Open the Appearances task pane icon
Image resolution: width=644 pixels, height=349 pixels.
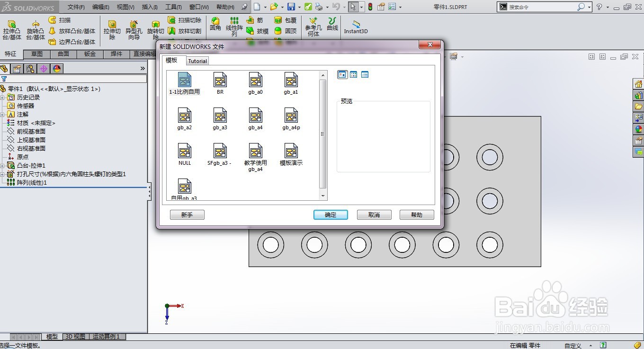point(638,129)
